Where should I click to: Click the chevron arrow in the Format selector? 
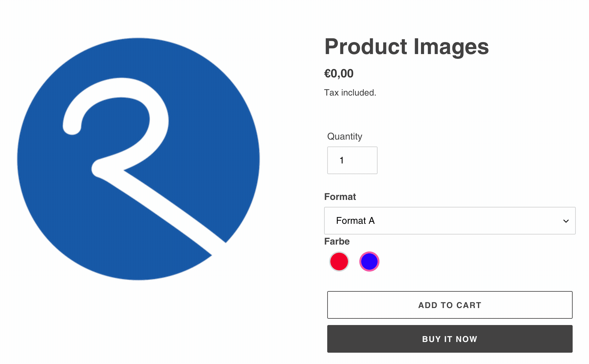click(x=566, y=221)
